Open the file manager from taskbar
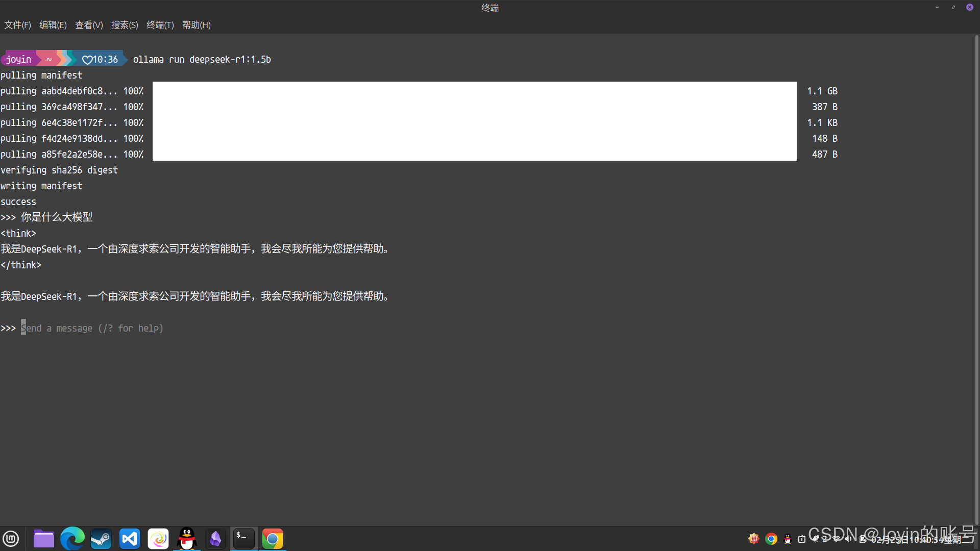The image size is (980, 551). pyautogui.click(x=44, y=539)
